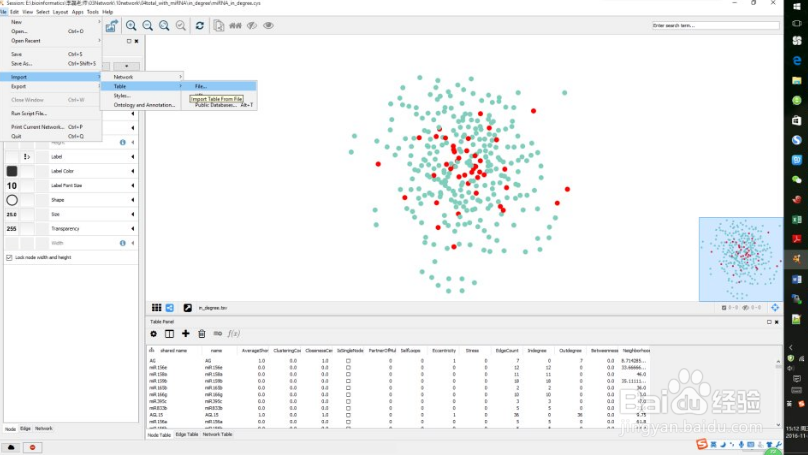Select Export in the File menu
The width and height of the screenshot is (808, 455).
pos(51,87)
